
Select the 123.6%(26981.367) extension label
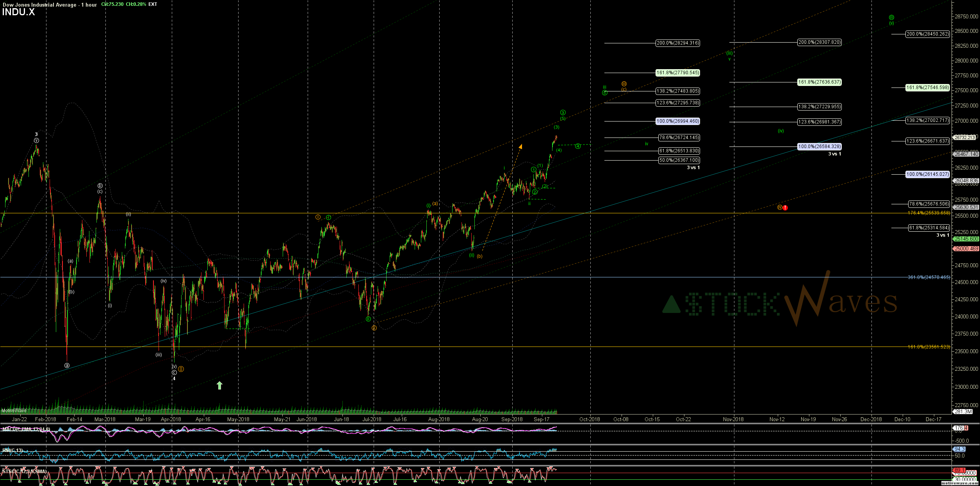[x=819, y=122]
